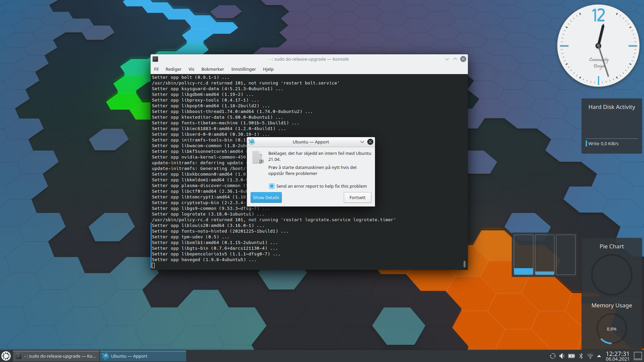The height and width of the screenshot is (362, 644).
Task: Click the Konsole icon in the terminal titlebar
Action: [156, 59]
